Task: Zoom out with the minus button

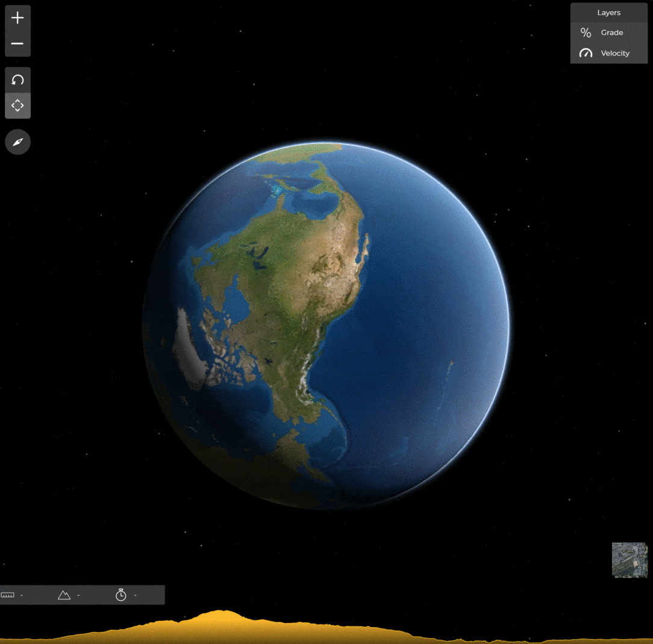Action: click(x=17, y=44)
